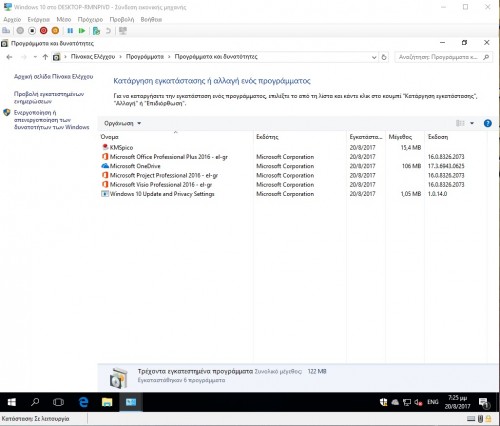Select KMSpico in the programs list
This screenshot has height=426, width=500.
pos(121,147)
